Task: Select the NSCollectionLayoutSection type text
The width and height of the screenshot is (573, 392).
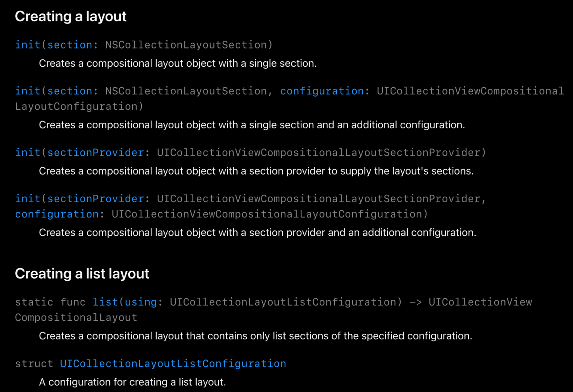Action: click(186, 45)
